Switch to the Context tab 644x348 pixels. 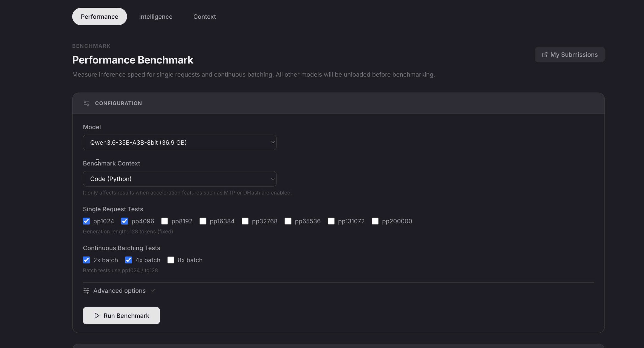click(x=205, y=16)
